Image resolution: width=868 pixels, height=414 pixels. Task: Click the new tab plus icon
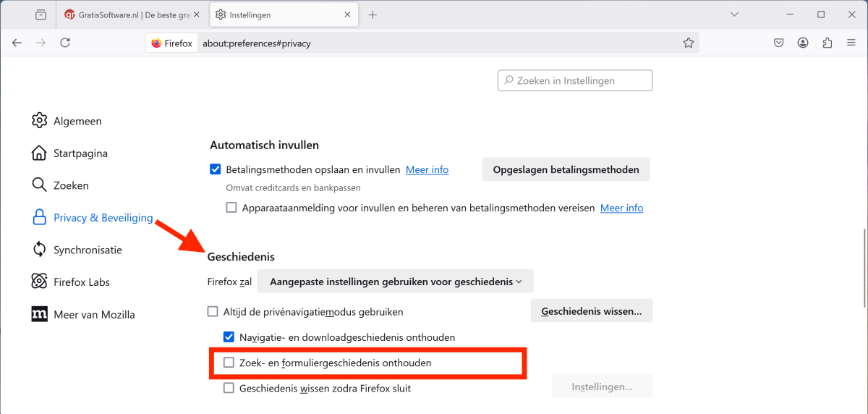(x=373, y=14)
